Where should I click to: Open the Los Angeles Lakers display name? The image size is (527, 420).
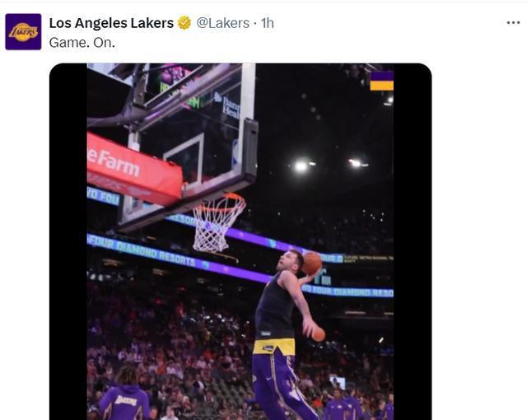111,23
